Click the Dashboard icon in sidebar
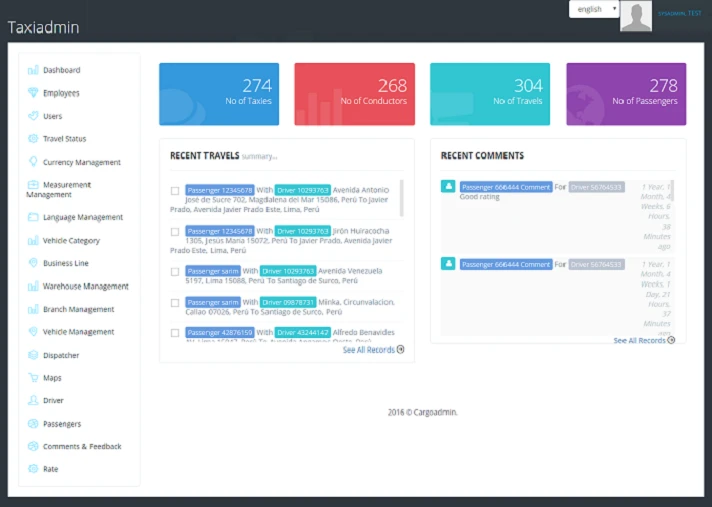The image size is (712, 507). click(33, 70)
